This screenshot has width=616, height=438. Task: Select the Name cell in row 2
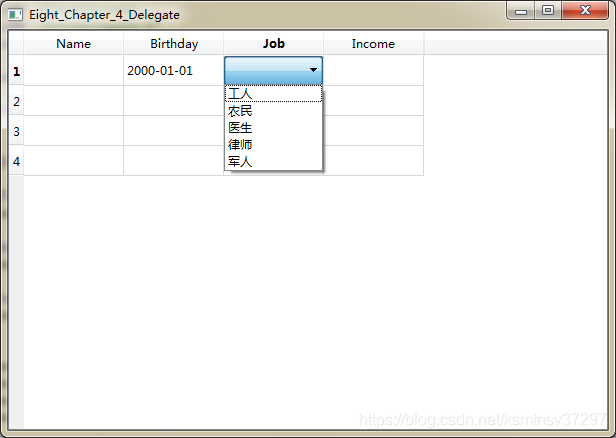73,101
